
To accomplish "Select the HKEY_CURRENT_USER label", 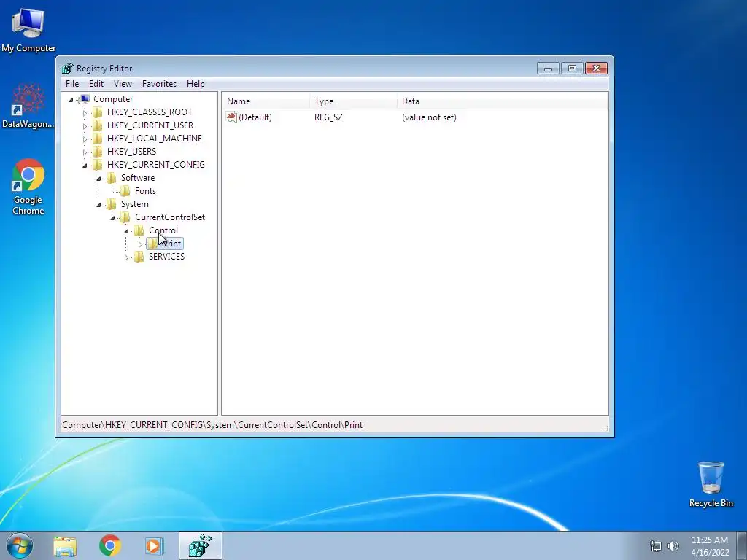I will (150, 125).
